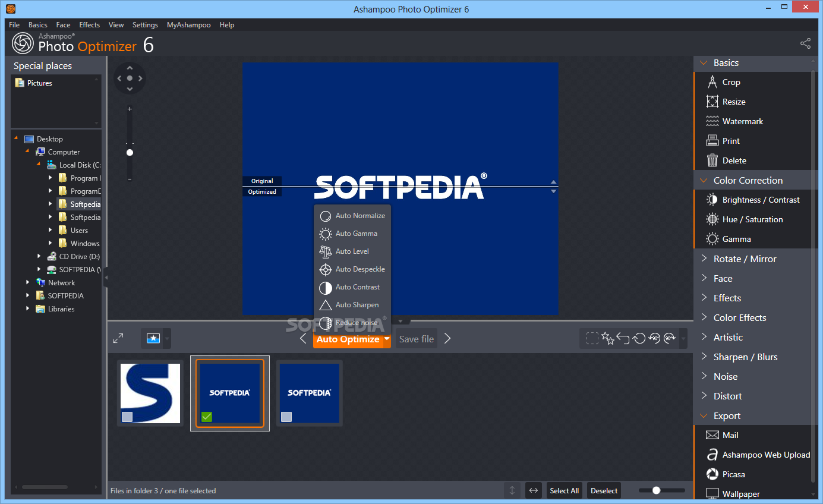The image size is (823, 504).
Task: Print the selected photo
Action: pos(723,141)
